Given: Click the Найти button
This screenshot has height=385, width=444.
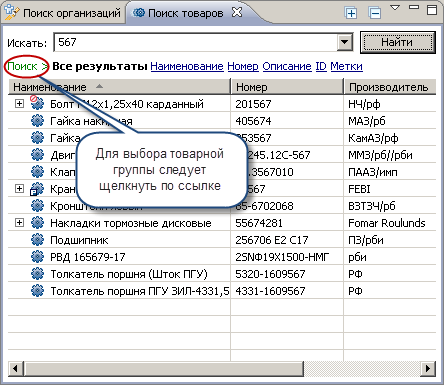Looking at the screenshot, I should click(x=398, y=42).
